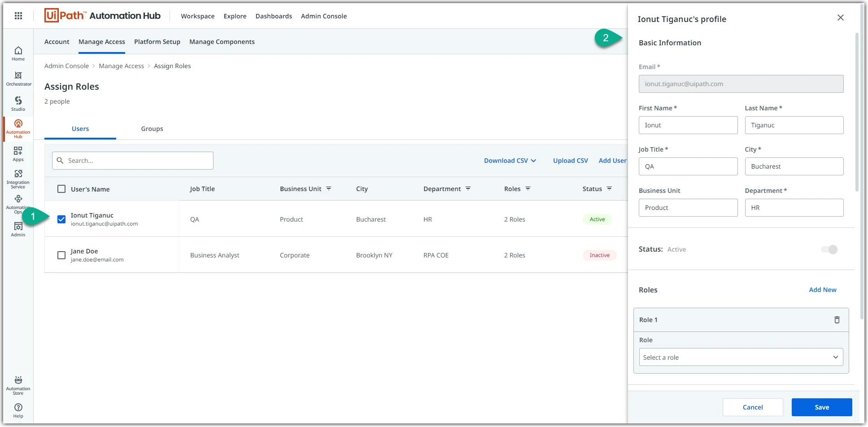Open the Status column filter

pos(610,189)
